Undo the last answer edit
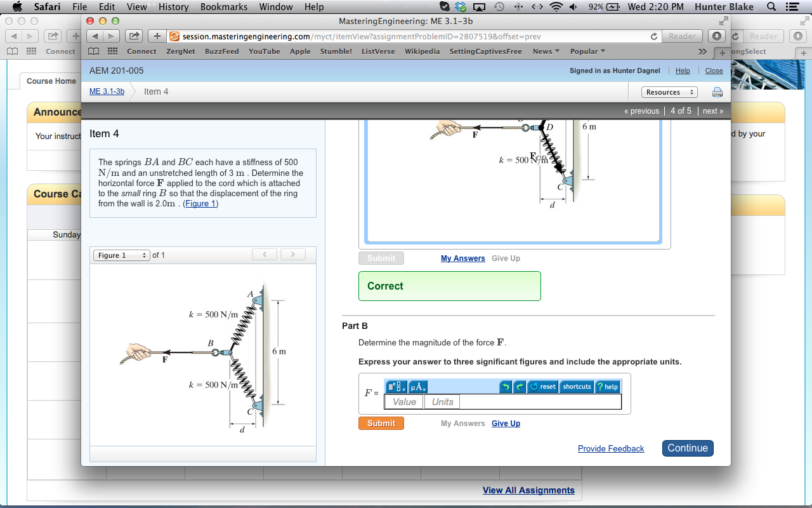The height and width of the screenshot is (508, 812). point(506,387)
